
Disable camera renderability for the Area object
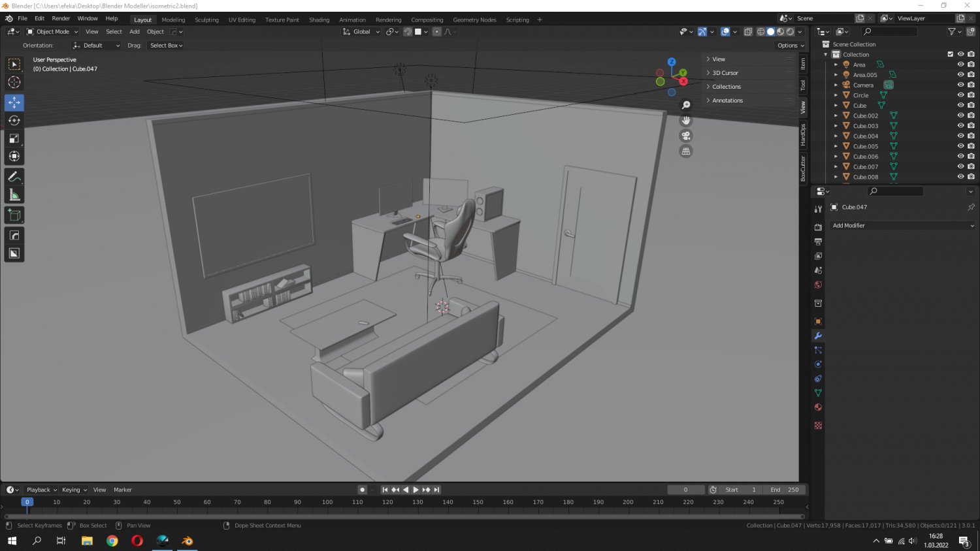[x=972, y=64]
